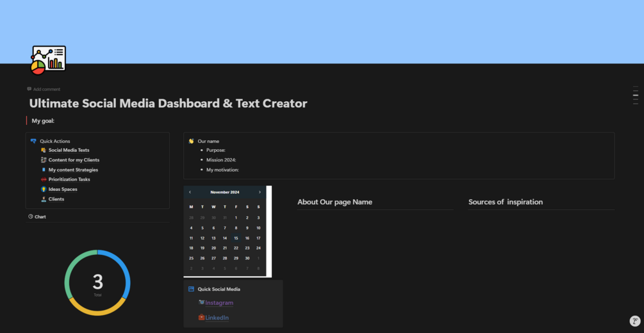Click the Our name callout text

click(x=208, y=141)
